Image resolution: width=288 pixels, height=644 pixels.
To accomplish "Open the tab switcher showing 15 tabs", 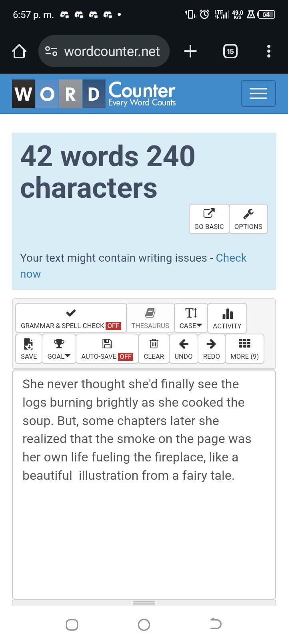I will [x=230, y=51].
